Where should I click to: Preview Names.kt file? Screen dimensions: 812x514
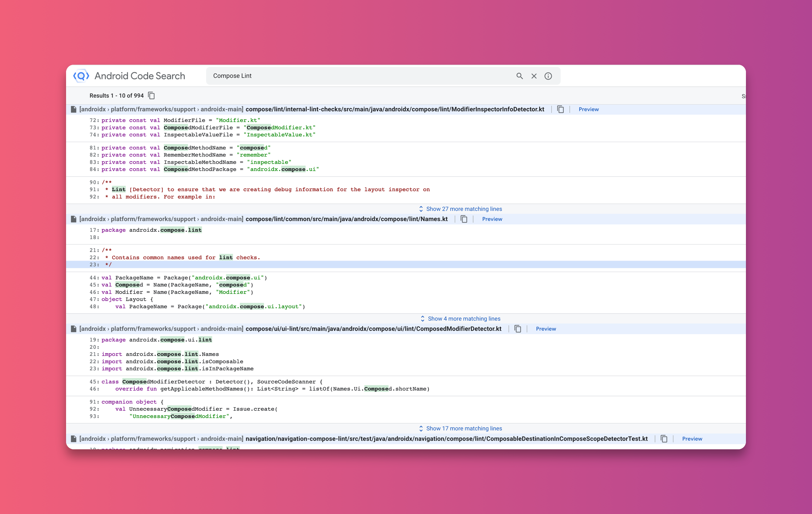coord(492,219)
